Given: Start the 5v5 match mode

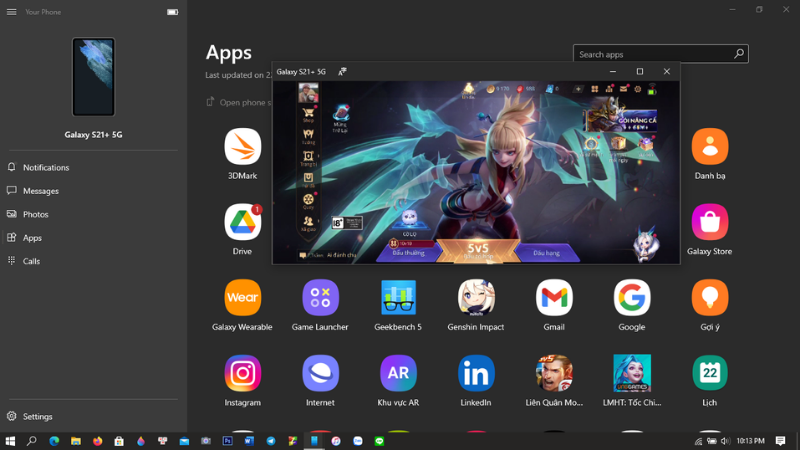Looking at the screenshot, I should [x=478, y=250].
